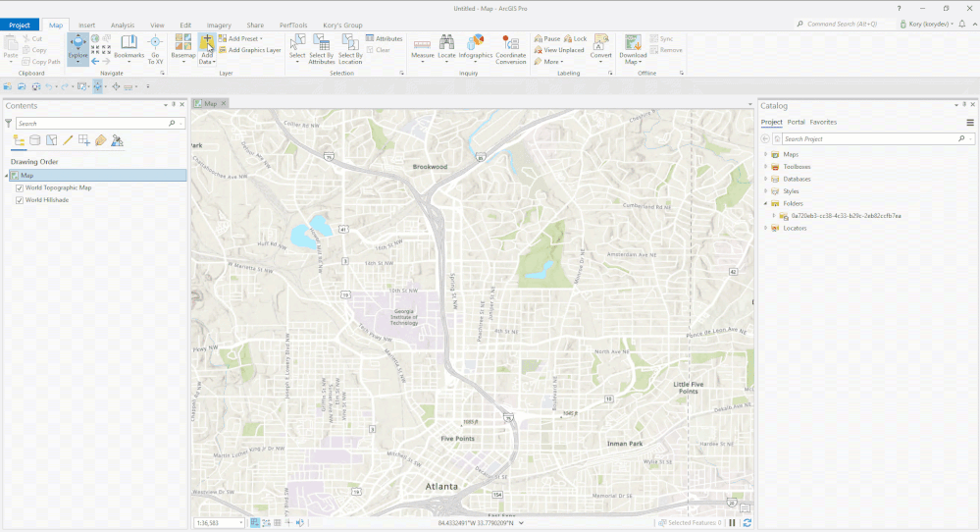Open the Catalog pane hamburger menu
The width and height of the screenshot is (980, 532).
970,123
